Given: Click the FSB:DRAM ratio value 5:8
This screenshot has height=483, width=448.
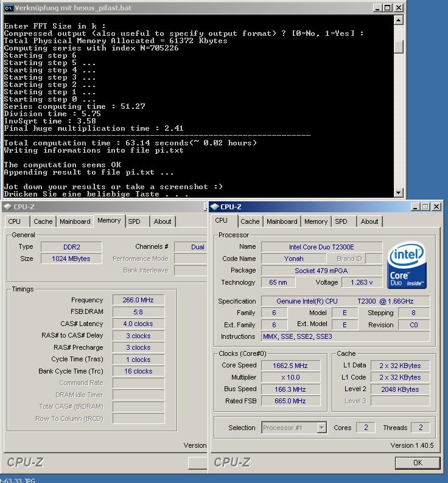Looking at the screenshot, I should coord(138,312).
